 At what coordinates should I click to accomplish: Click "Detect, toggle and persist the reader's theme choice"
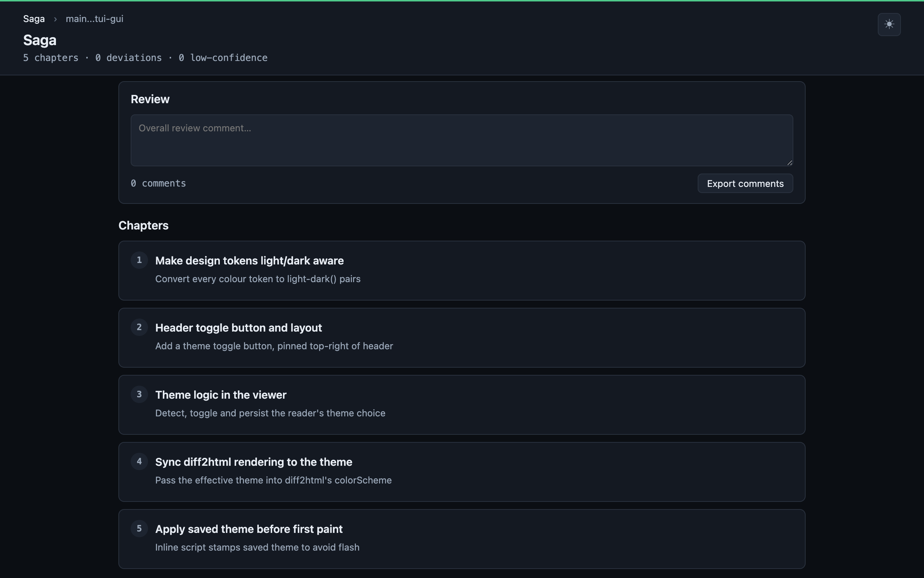270,413
